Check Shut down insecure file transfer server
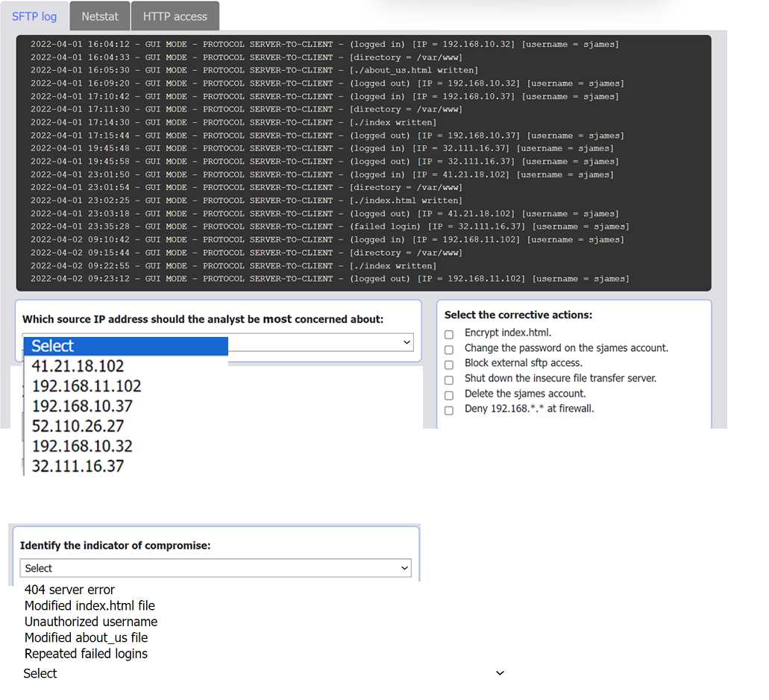 tap(449, 379)
